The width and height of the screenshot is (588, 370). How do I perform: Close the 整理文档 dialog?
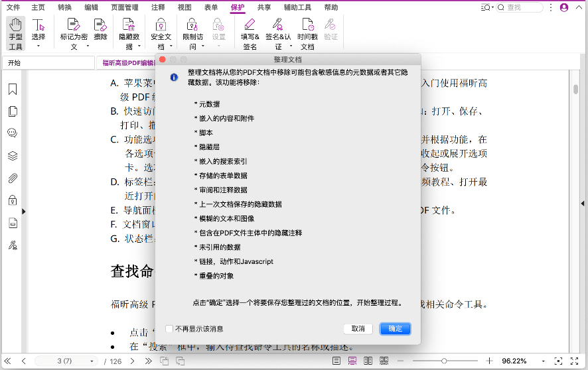(x=163, y=60)
